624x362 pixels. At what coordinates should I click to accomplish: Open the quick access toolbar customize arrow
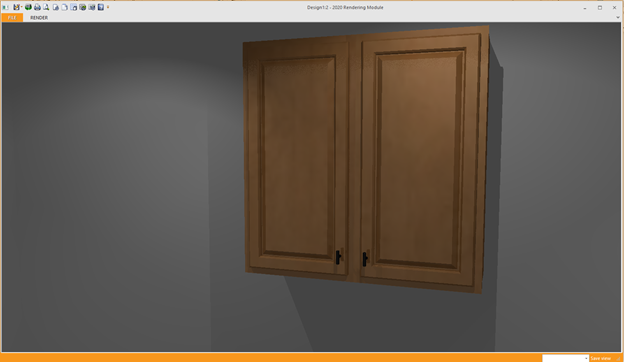point(108,7)
